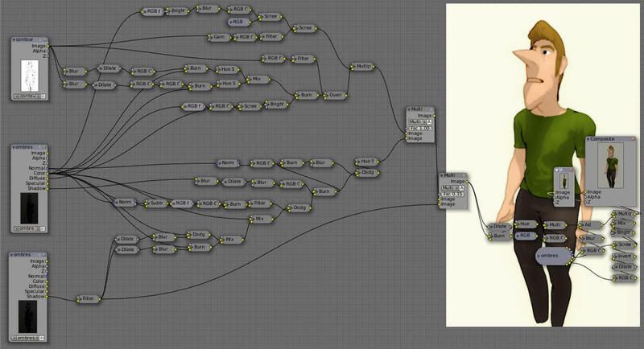Click the contour node title header
644x349 pixels.
click(x=30, y=39)
